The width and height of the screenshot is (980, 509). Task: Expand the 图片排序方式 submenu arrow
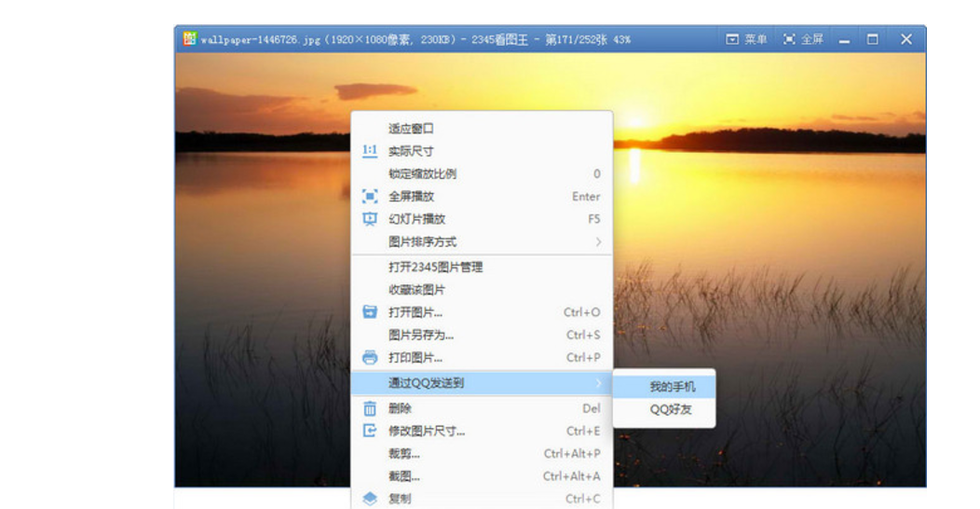tap(598, 242)
